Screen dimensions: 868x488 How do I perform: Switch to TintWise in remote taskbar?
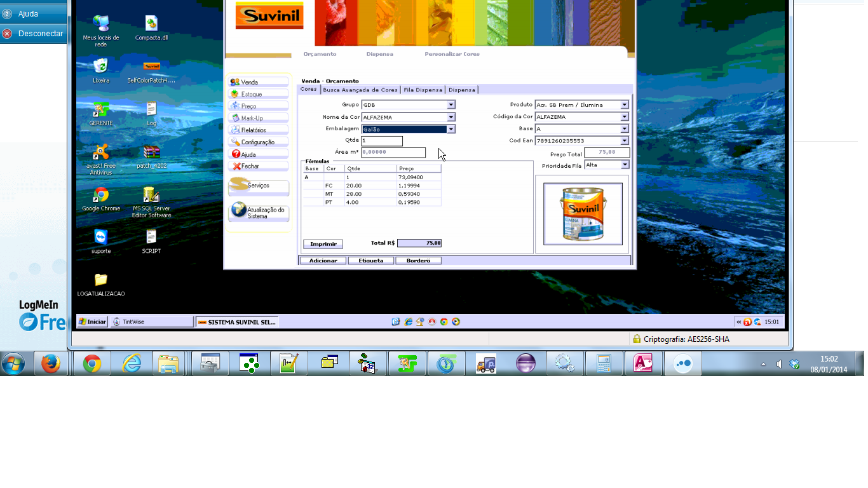(152, 322)
